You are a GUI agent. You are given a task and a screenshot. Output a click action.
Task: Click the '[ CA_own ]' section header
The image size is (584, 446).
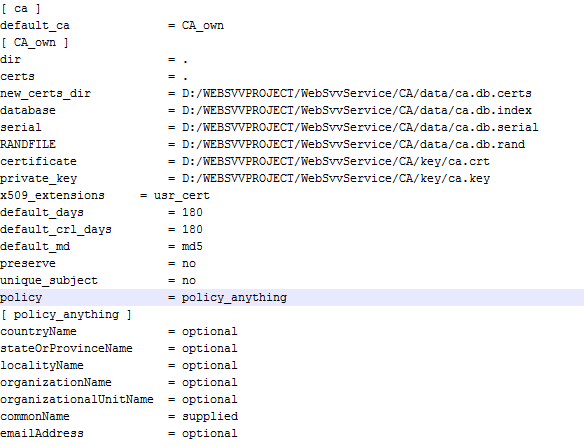click(35, 42)
